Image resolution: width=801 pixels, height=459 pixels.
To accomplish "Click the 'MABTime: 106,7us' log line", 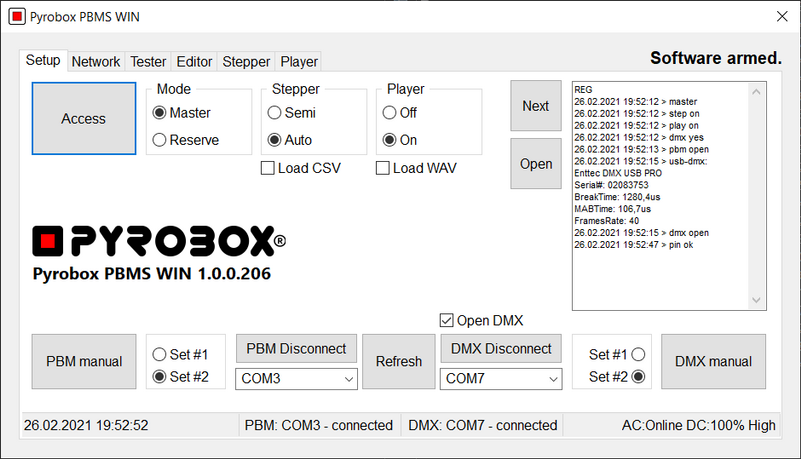I will [x=612, y=209].
